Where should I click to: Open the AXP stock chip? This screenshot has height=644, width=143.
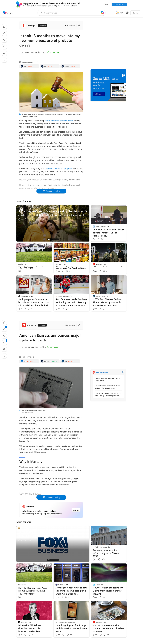(x=29, y=361)
